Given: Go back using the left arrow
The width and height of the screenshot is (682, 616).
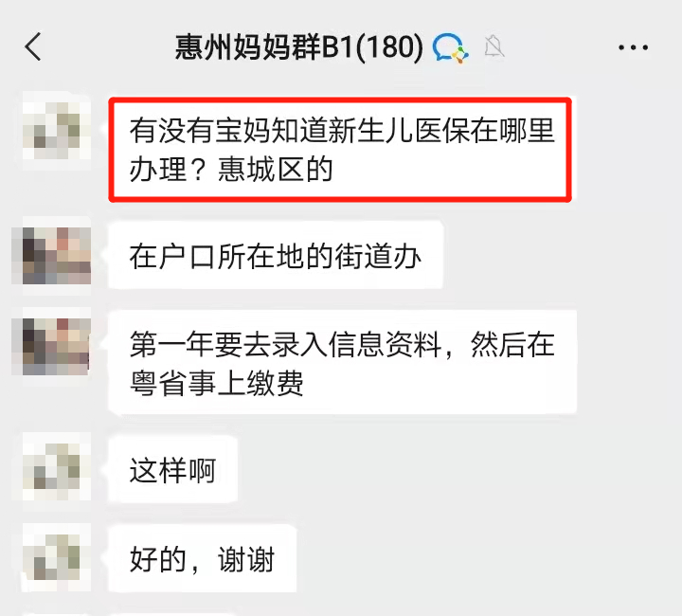Looking at the screenshot, I should (33, 46).
